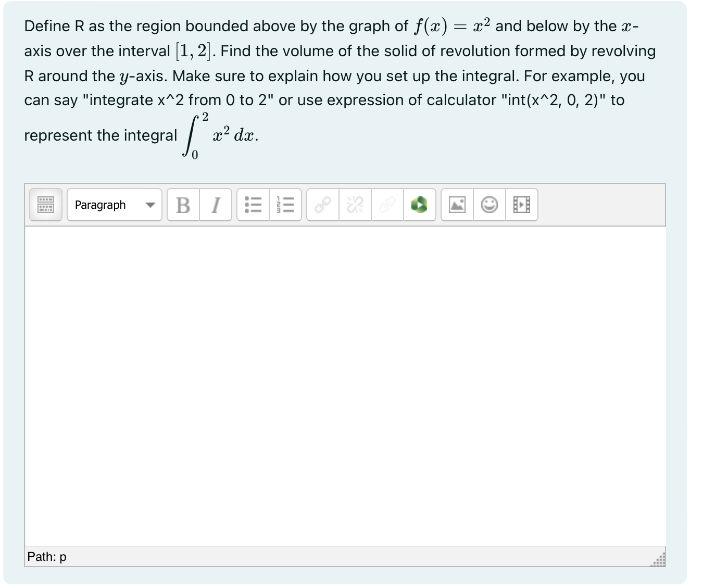Create a bulleted list

253,205
